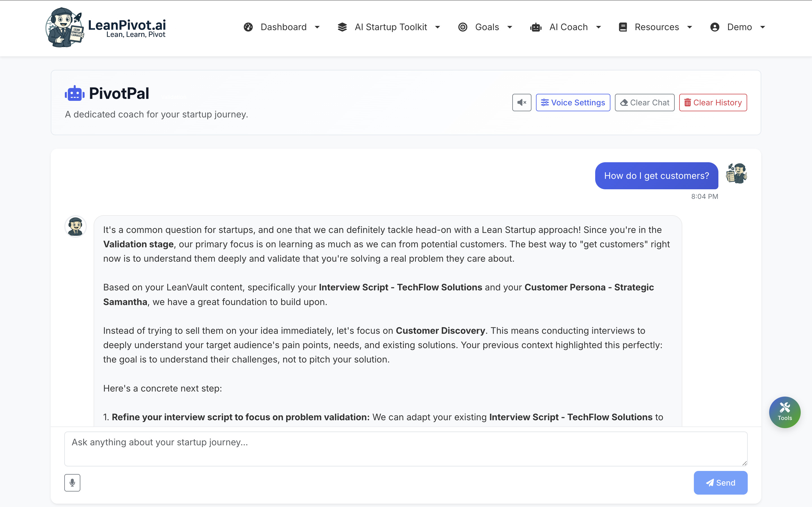
Task: Click the Goals target icon
Action: [463, 27]
